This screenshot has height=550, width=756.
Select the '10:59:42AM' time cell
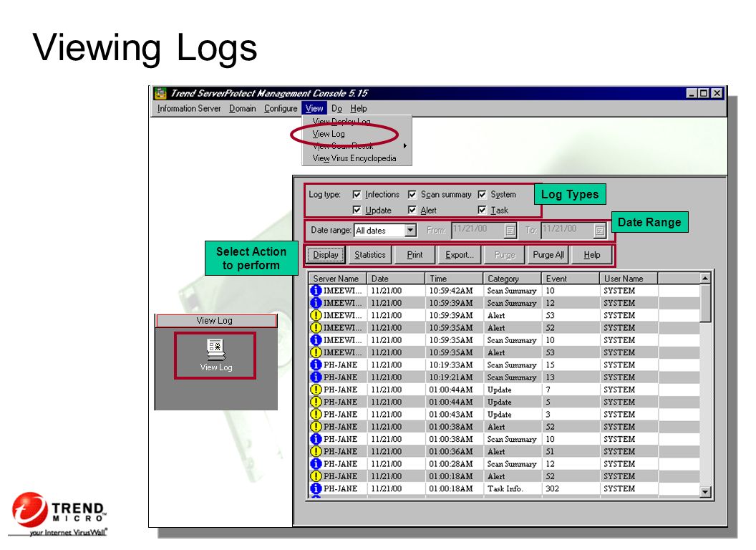point(451,291)
